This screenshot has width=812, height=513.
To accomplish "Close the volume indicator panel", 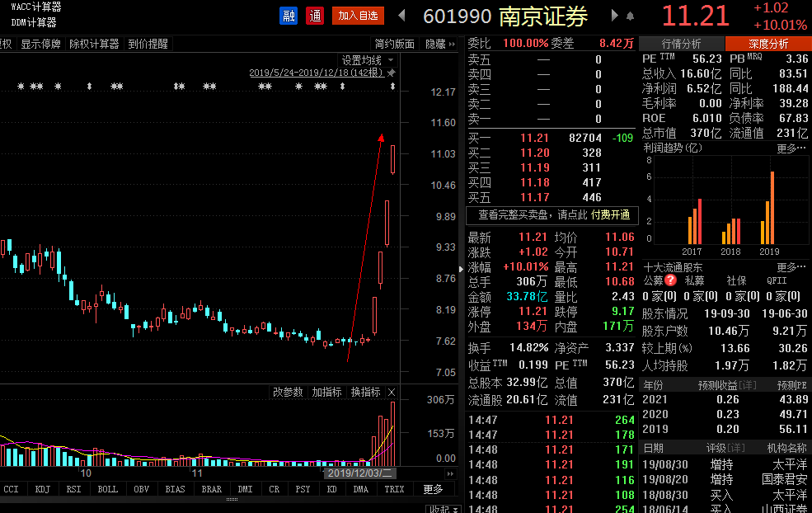I will pyautogui.click(x=392, y=393).
